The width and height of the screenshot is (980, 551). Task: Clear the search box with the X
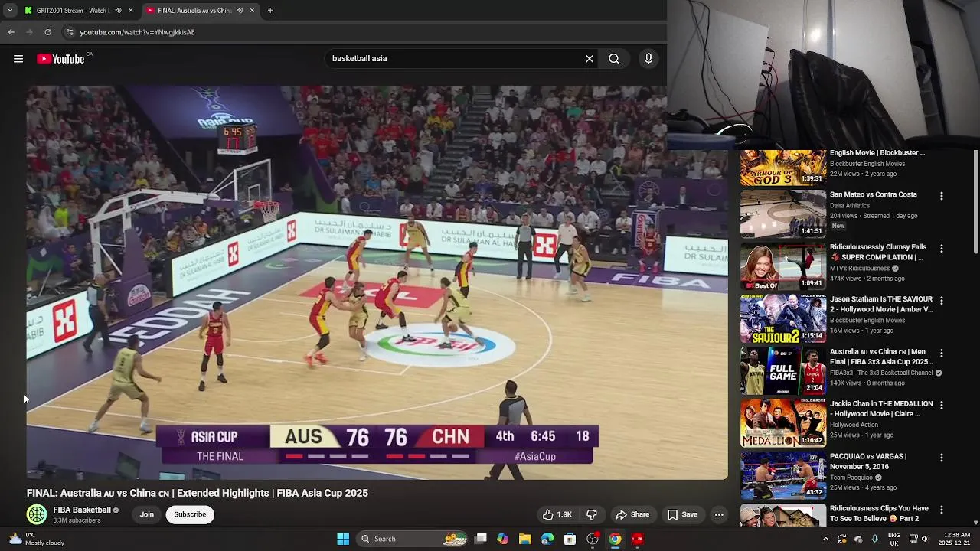coord(590,58)
